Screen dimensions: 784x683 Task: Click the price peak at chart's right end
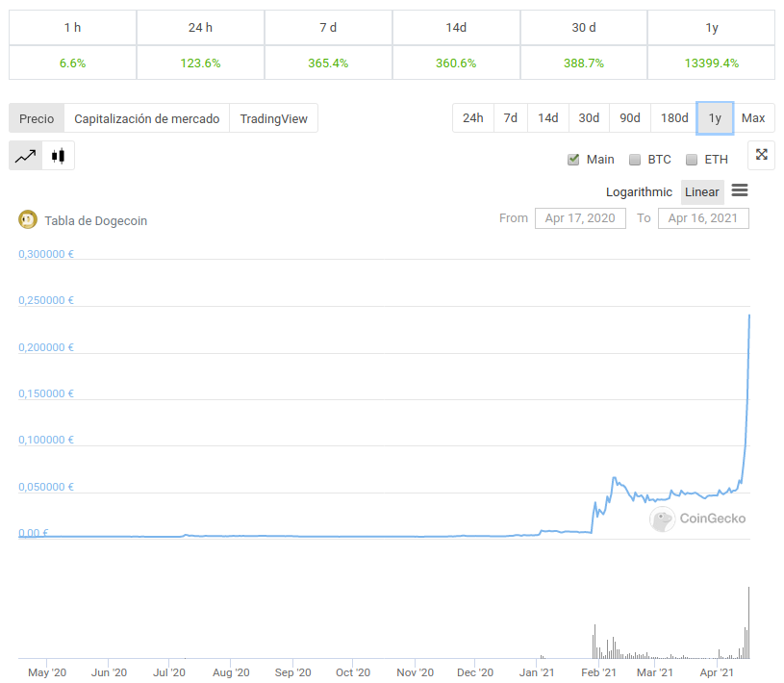(x=749, y=315)
